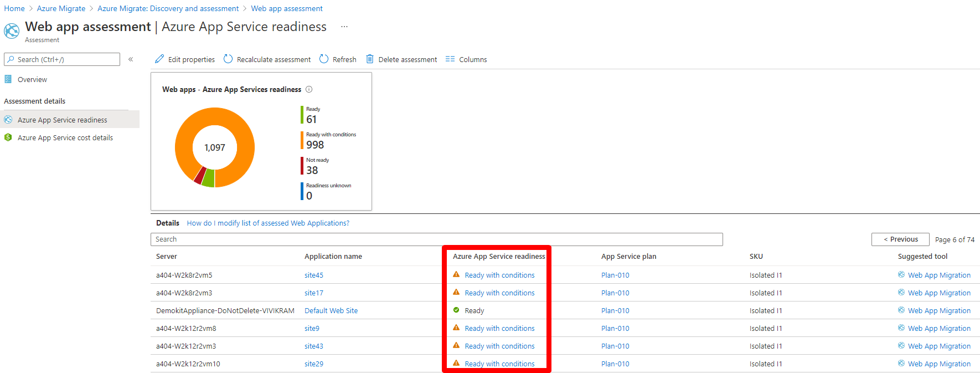Image resolution: width=980 pixels, height=373 pixels.
Task: Open Default Web Site application link
Action: coord(331,310)
